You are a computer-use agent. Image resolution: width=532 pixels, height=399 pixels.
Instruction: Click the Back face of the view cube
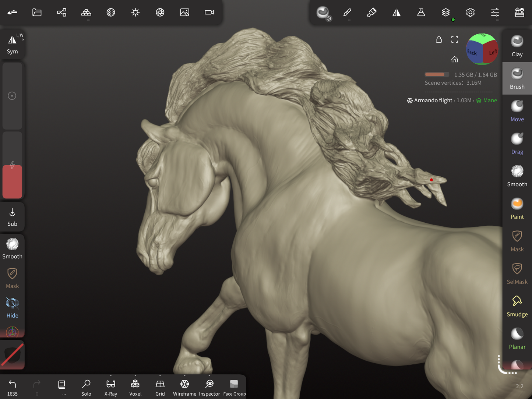coord(472,53)
